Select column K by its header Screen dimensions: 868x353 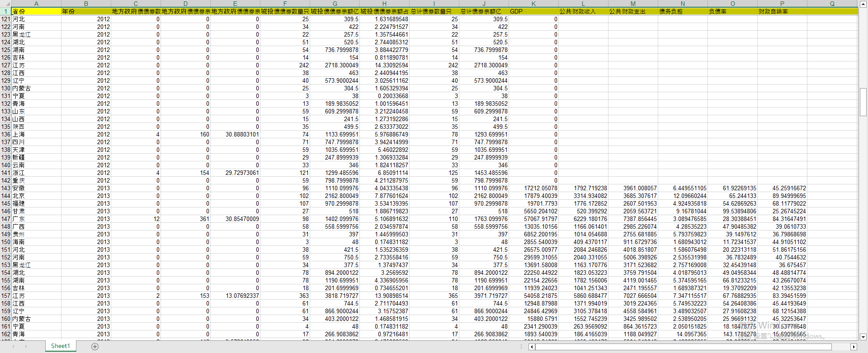[533, 4]
